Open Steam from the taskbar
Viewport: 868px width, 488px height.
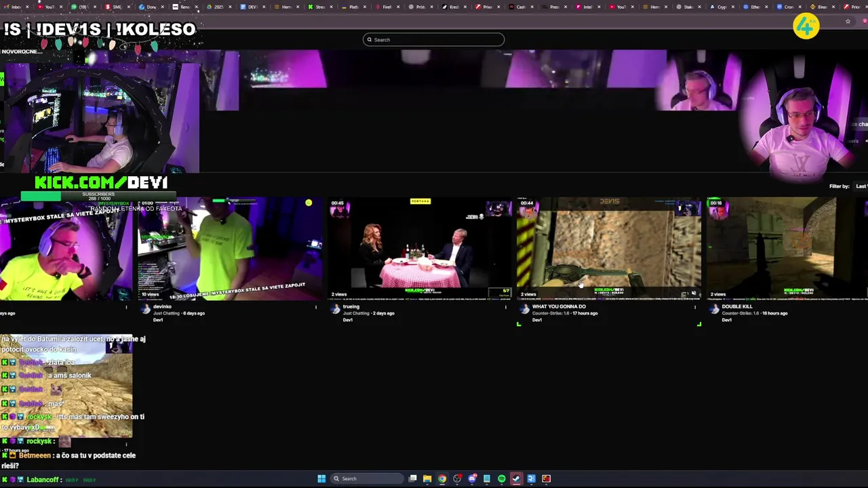point(517,479)
